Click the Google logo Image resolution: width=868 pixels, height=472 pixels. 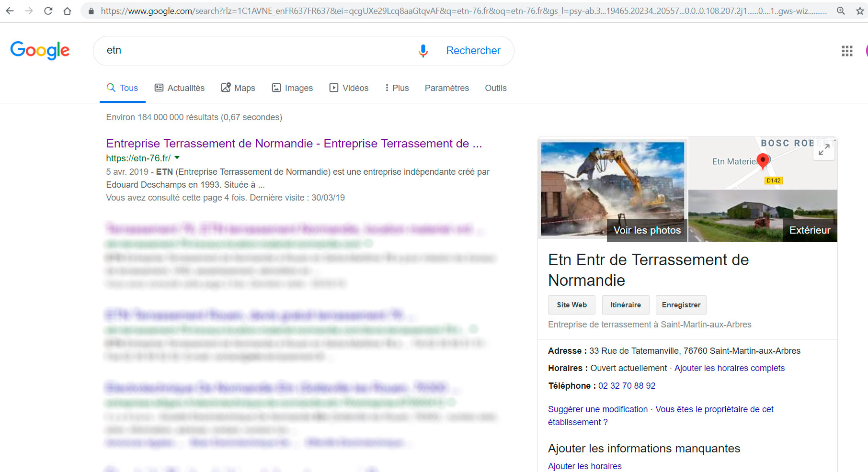40,50
